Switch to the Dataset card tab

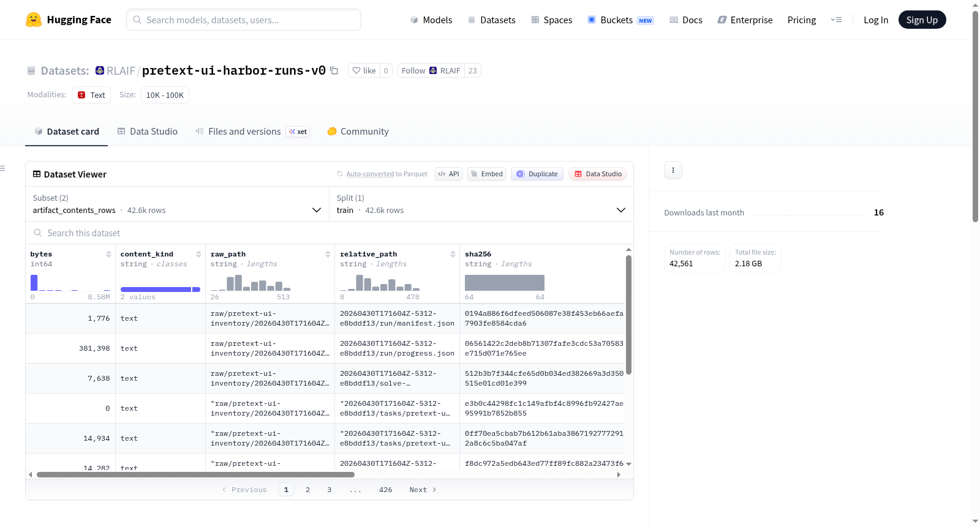point(66,132)
